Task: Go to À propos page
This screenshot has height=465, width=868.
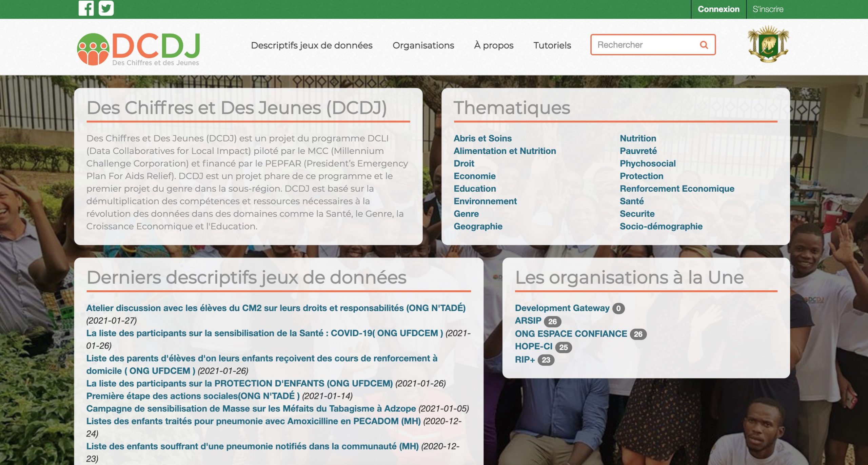Action: click(x=494, y=45)
